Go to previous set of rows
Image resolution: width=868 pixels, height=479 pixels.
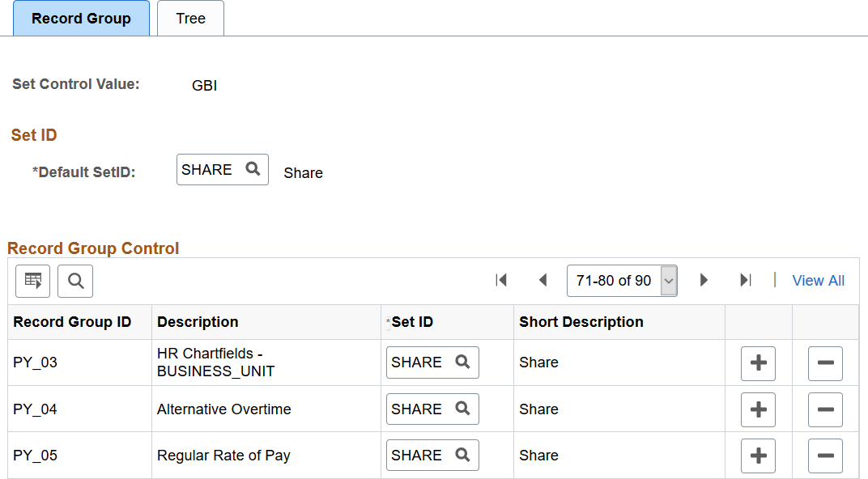point(543,281)
